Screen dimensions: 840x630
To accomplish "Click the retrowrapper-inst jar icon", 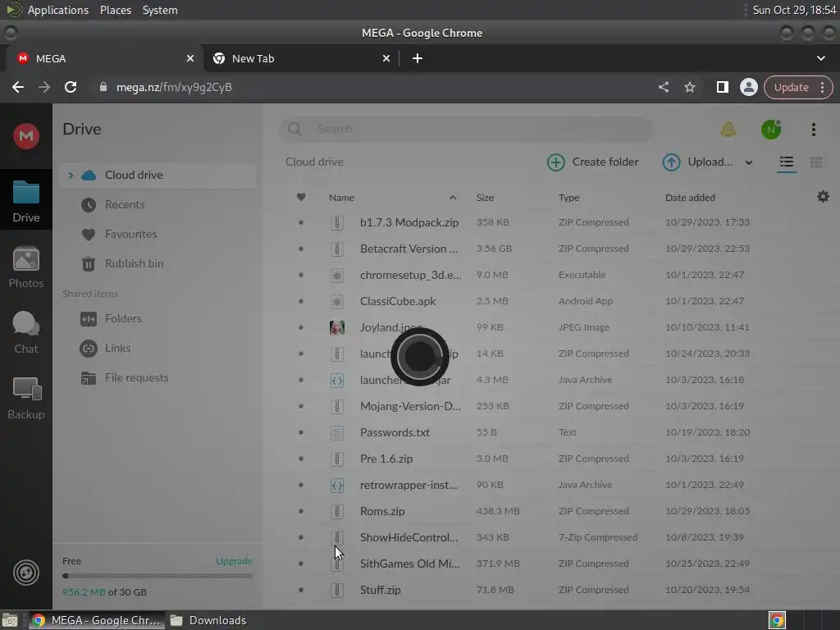I will point(337,485).
